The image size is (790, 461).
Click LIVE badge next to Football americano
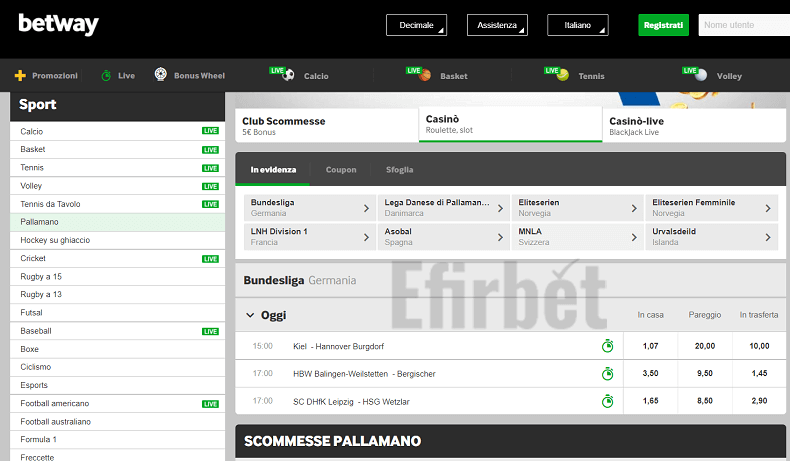[210, 404]
